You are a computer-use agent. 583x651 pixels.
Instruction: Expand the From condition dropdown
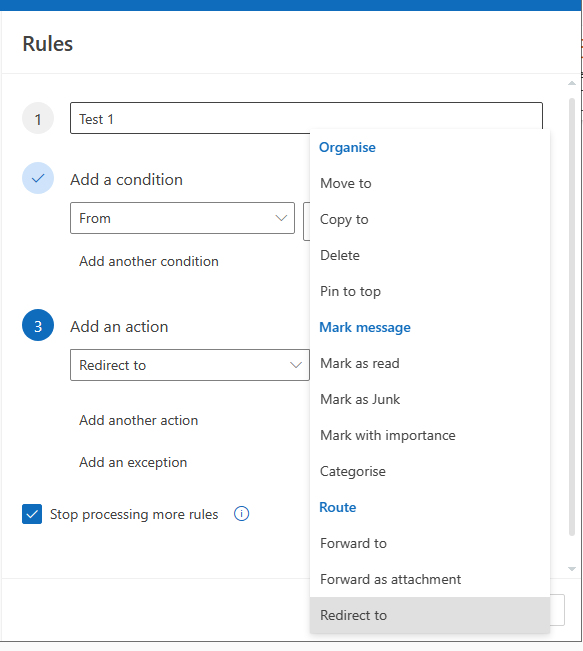click(182, 218)
